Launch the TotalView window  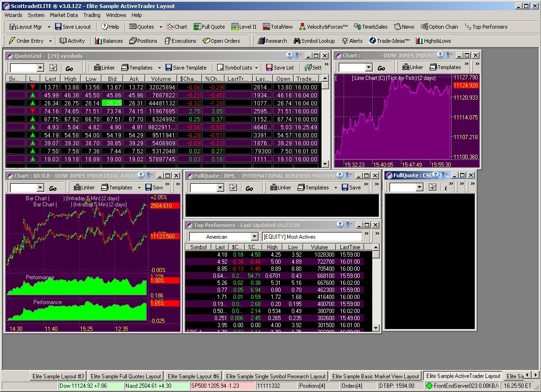[278, 27]
